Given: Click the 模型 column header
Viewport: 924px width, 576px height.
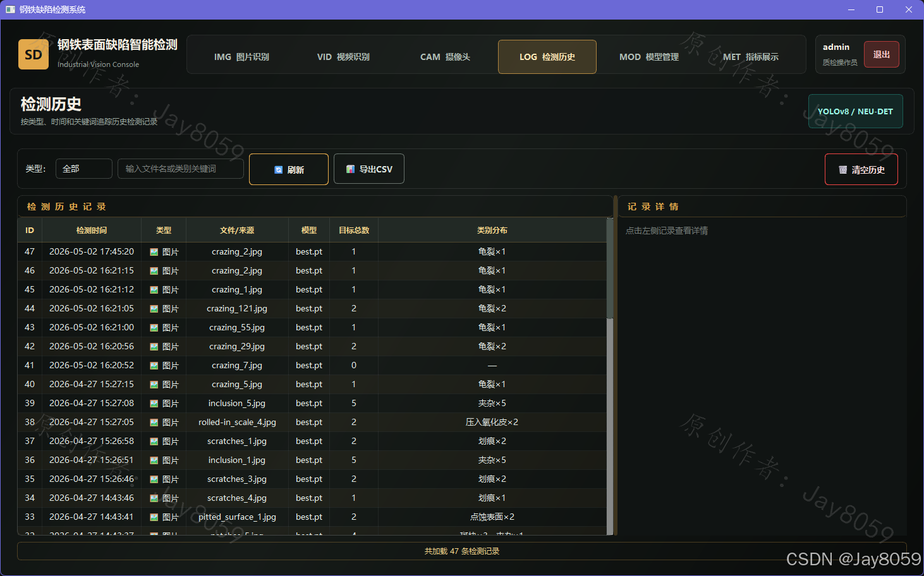Looking at the screenshot, I should pos(309,230).
